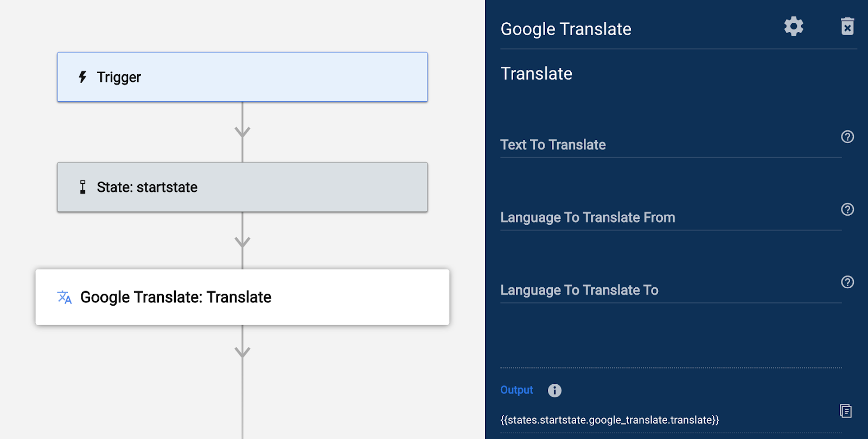Open help for Text To Translate
Viewport: 868px width, 439px height.
[847, 137]
